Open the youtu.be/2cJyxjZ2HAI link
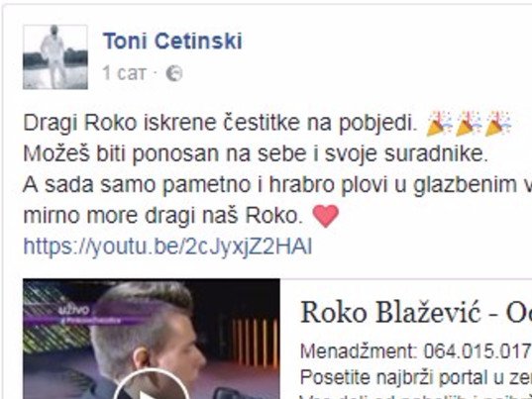Viewport: 532px width, 399px height. (167, 247)
